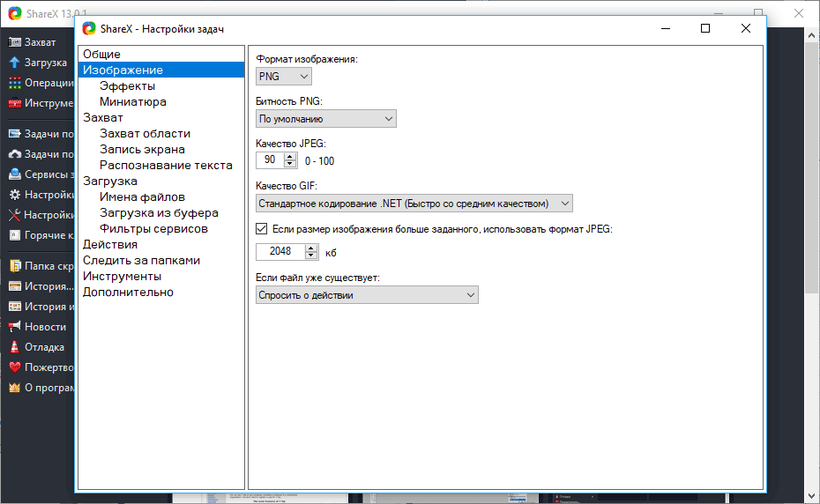Click the Сервисы globe icon in main window
This screenshot has width=820, height=504.
(x=15, y=174)
